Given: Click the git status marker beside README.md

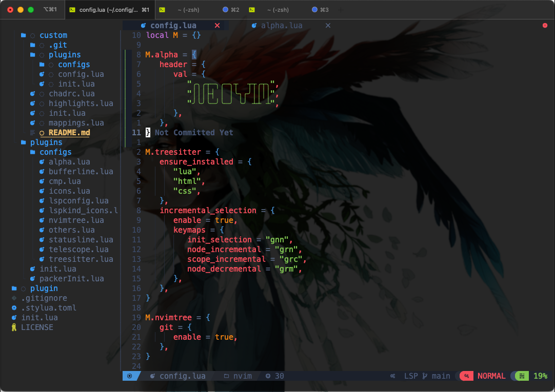Looking at the screenshot, I should pos(42,133).
